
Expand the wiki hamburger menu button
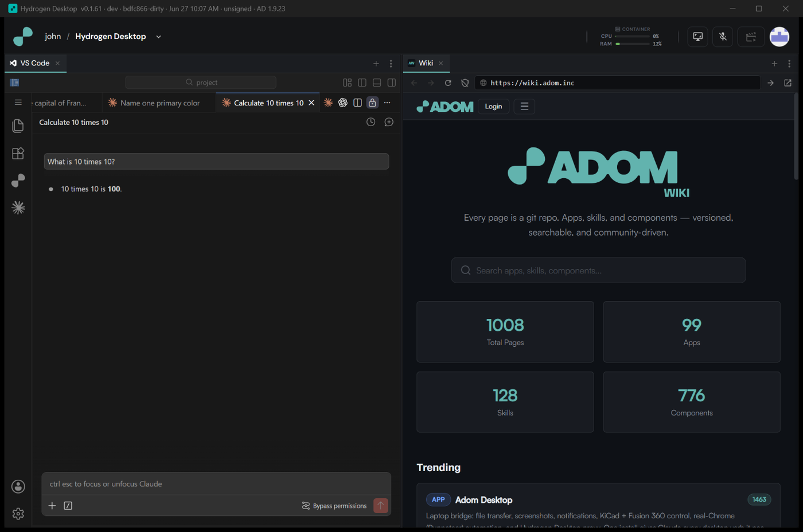524,107
